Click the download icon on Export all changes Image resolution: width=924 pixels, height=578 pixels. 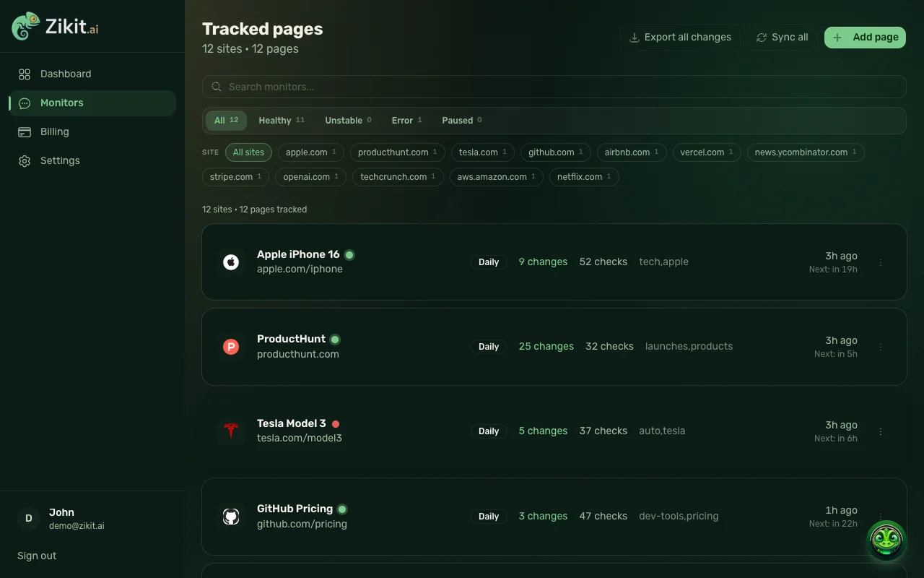(x=635, y=38)
